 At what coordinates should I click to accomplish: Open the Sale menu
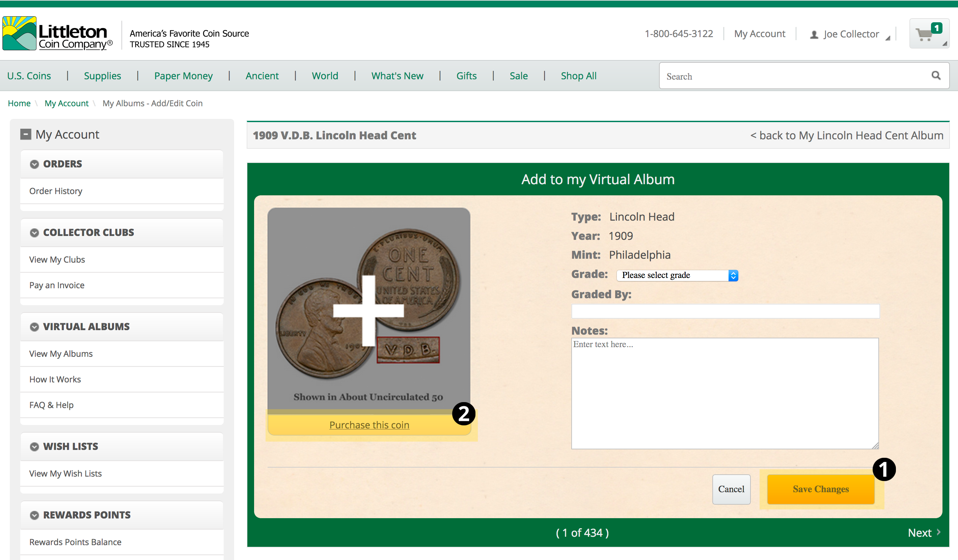(518, 76)
